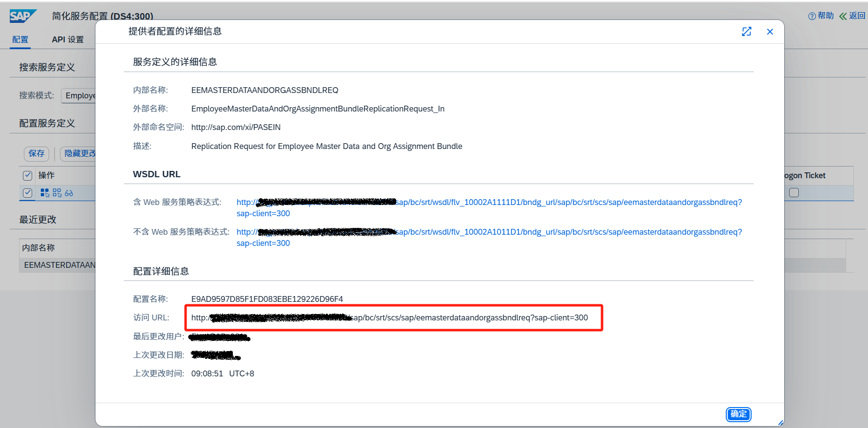Click the 隐藏更改 button
This screenshot has height=428, width=868.
coord(78,153)
